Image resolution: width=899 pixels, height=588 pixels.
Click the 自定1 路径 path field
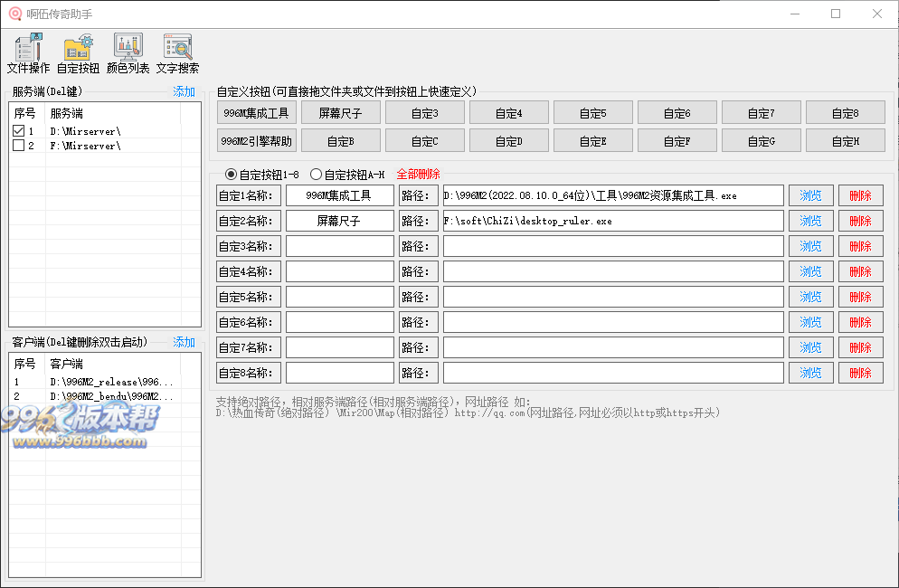click(x=612, y=195)
